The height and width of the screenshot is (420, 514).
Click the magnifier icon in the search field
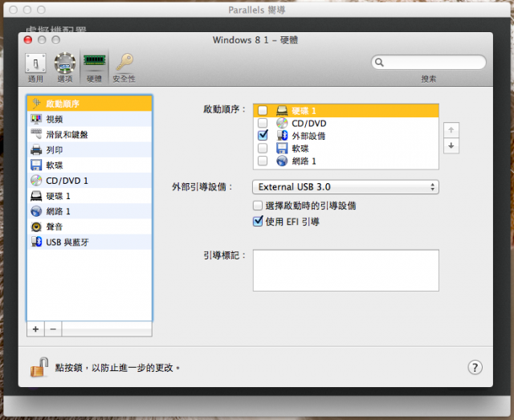379,63
